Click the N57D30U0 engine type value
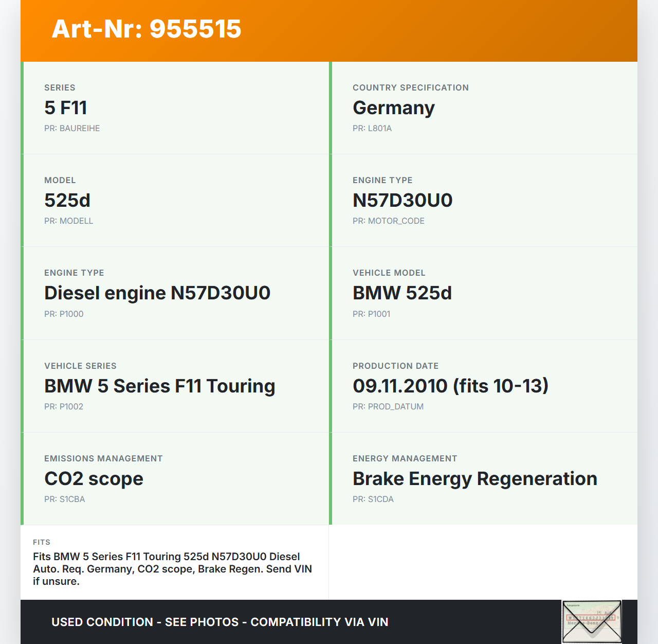This screenshot has height=644, width=658. tap(403, 201)
